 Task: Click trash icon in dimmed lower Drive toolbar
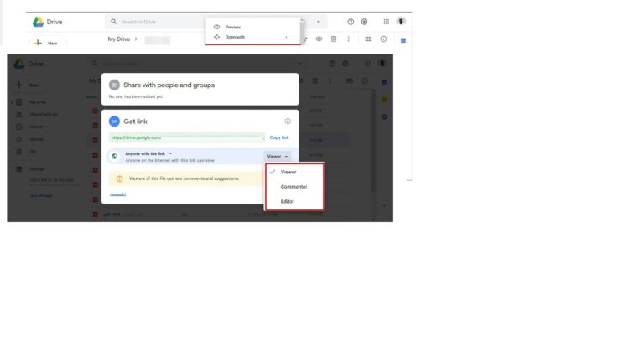pyautogui.click(x=315, y=80)
